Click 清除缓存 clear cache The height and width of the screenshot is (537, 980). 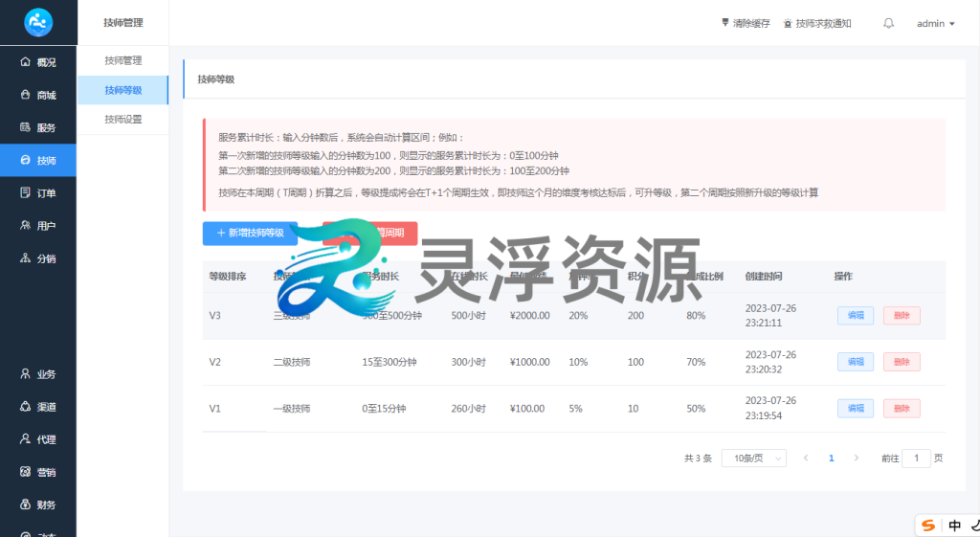pos(746,23)
